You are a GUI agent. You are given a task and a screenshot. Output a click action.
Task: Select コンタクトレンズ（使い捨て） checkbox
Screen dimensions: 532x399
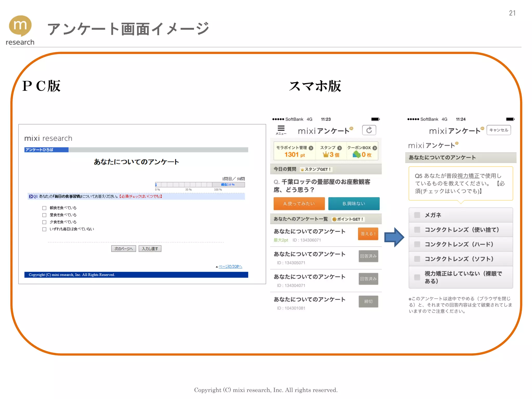click(x=417, y=230)
